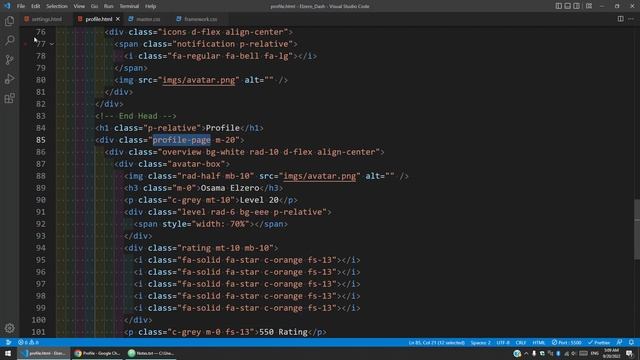Open the Customize Layout icon
Image resolution: width=640 pixels, height=360 pixels.
pyautogui.click(x=589, y=6)
